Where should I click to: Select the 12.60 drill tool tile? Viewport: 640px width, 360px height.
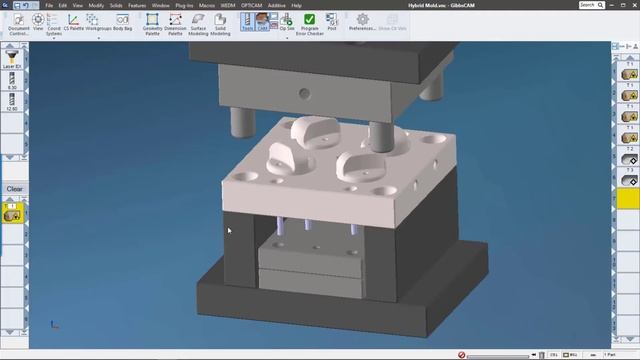(x=12, y=102)
